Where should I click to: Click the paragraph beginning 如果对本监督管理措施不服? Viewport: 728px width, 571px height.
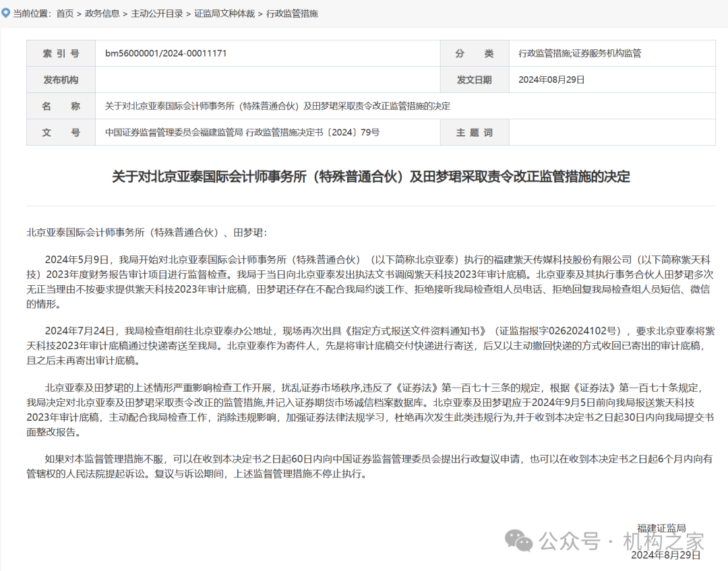click(371, 467)
